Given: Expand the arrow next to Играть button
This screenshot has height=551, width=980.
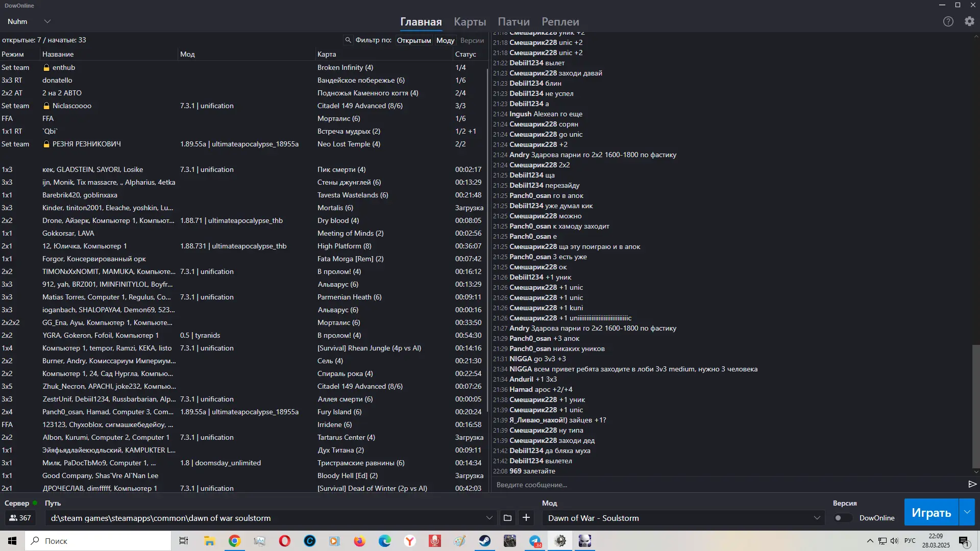Looking at the screenshot, I should 967,512.
